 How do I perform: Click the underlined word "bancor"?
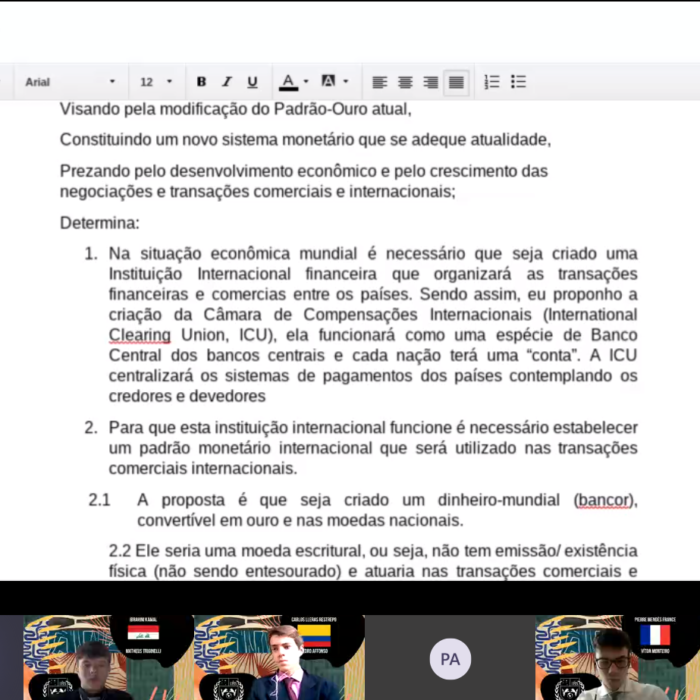pos(605,499)
